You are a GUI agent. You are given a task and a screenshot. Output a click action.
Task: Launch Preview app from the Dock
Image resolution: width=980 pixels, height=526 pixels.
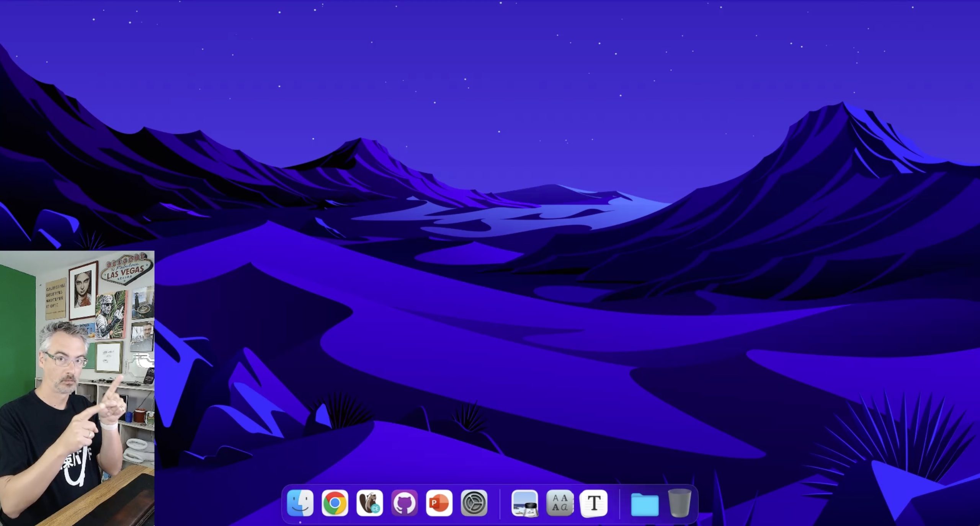point(525,503)
